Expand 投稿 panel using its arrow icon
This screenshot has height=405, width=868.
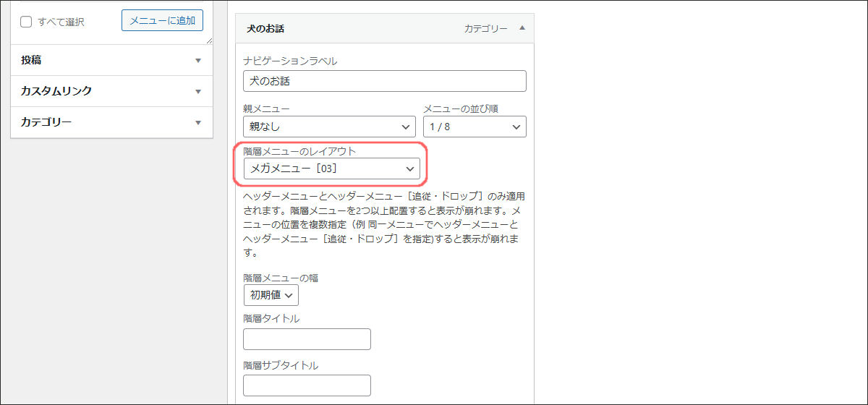tap(198, 61)
